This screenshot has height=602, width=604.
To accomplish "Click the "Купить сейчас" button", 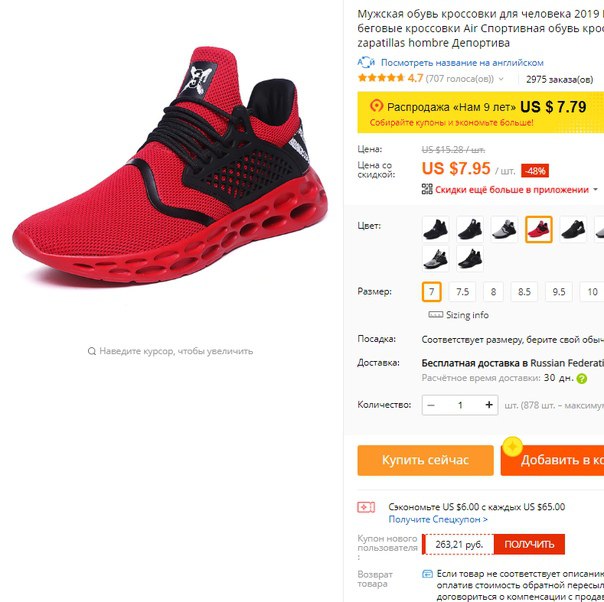I will pos(425,460).
